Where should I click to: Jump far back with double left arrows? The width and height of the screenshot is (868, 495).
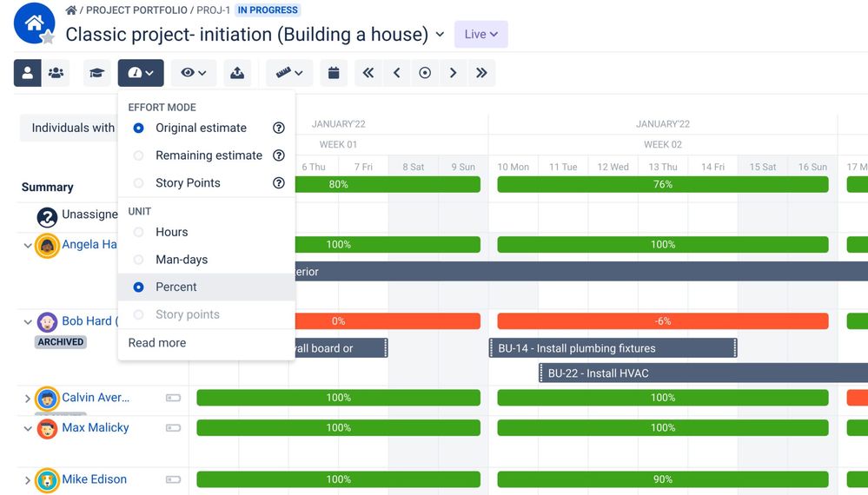coord(368,73)
